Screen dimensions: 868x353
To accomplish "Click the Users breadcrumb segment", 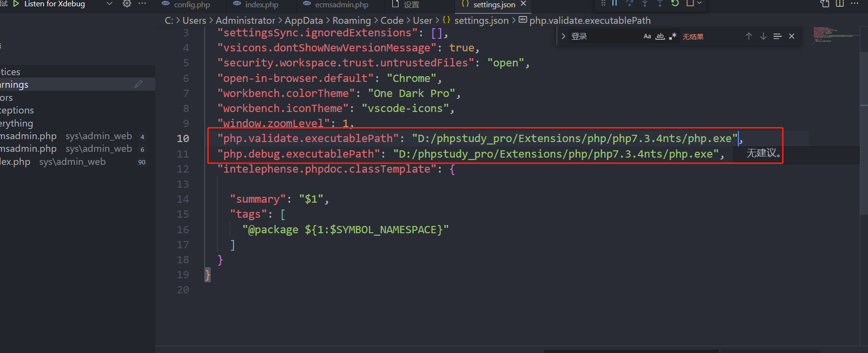I will (194, 20).
